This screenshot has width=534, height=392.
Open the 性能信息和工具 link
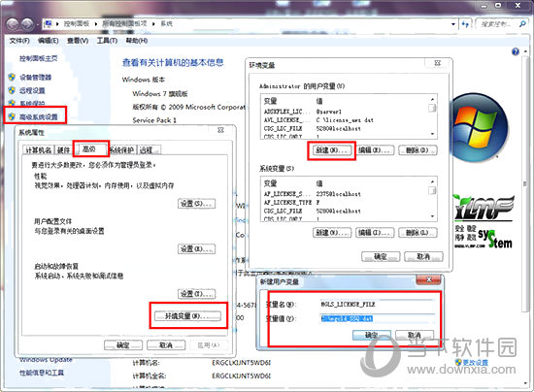coord(42,373)
